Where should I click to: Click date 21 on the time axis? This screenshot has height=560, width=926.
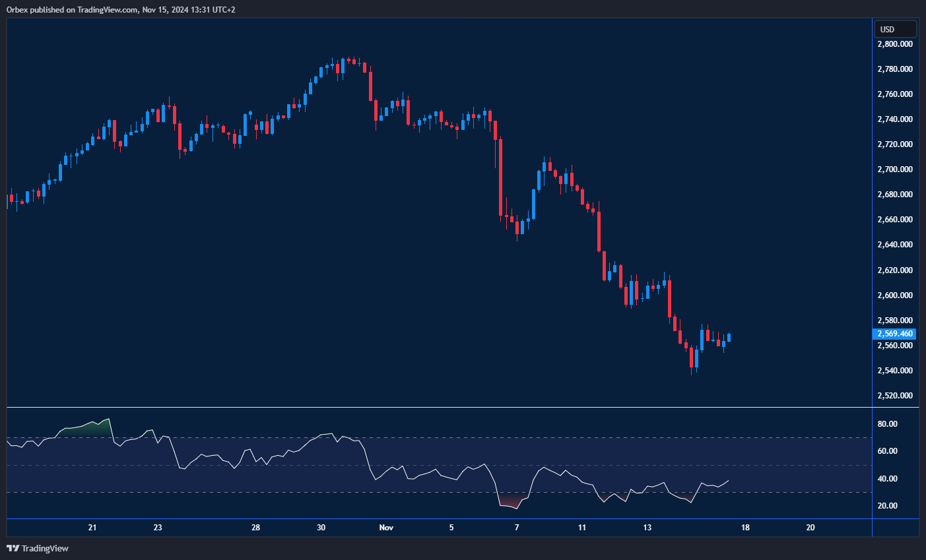(92, 527)
